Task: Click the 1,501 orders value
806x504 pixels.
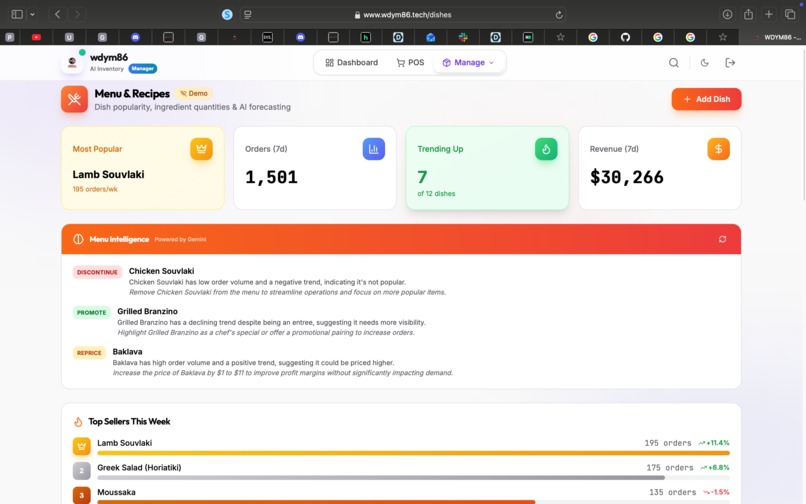Action: (x=271, y=177)
